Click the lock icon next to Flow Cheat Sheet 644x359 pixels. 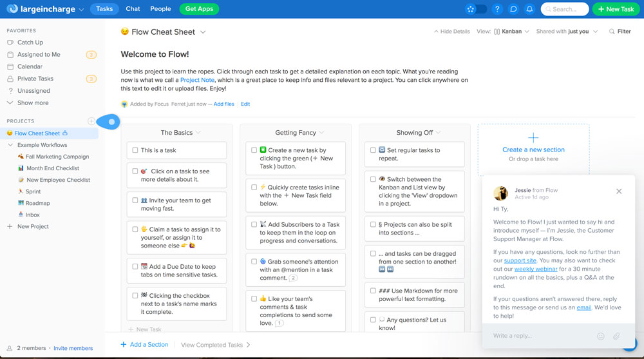pos(65,133)
